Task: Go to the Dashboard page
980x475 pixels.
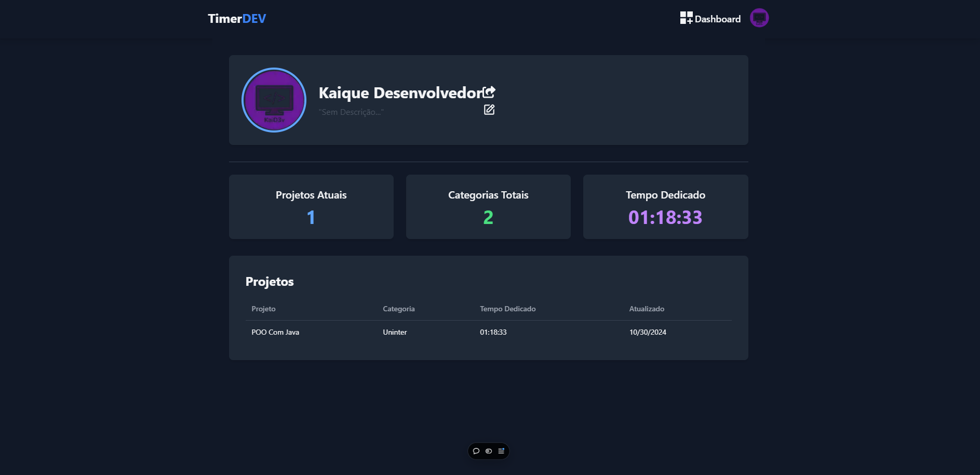Action: point(718,18)
